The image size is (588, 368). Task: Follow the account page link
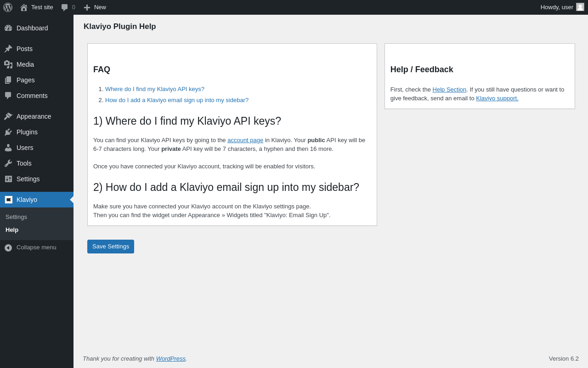click(245, 140)
